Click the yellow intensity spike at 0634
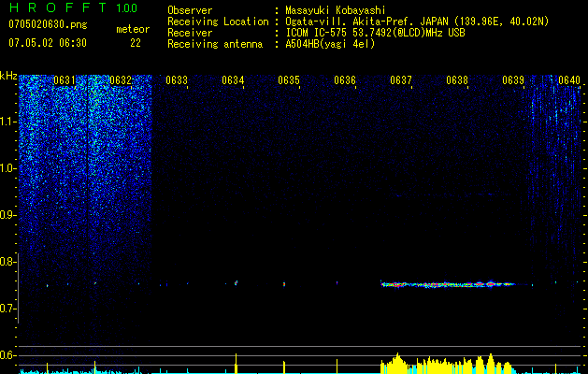 (x=236, y=363)
